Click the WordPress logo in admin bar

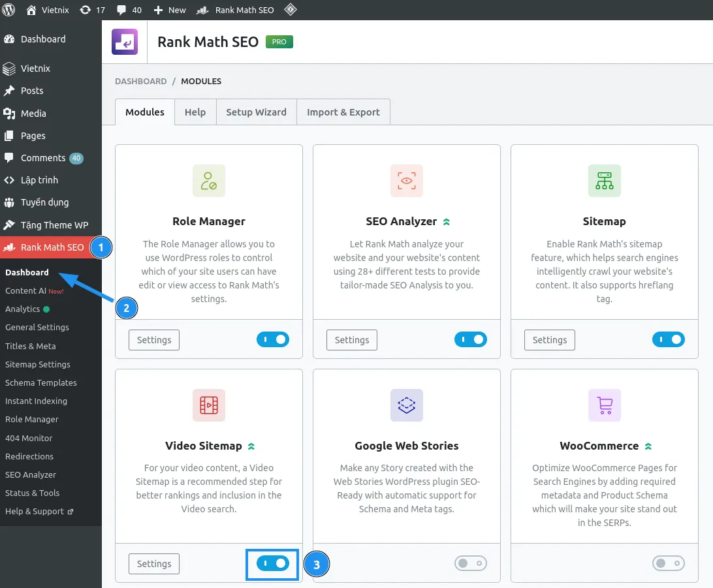pyautogui.click(x=8, y=10)
